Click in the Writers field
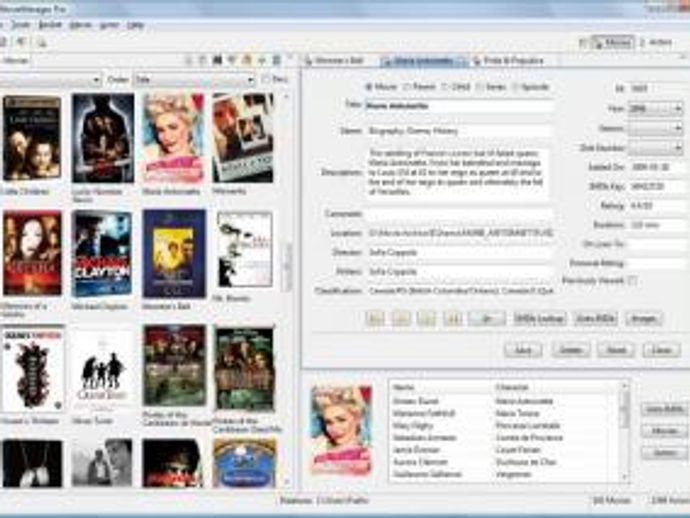The height and width of the screenshot is (518, 690). tap(459, 272)
